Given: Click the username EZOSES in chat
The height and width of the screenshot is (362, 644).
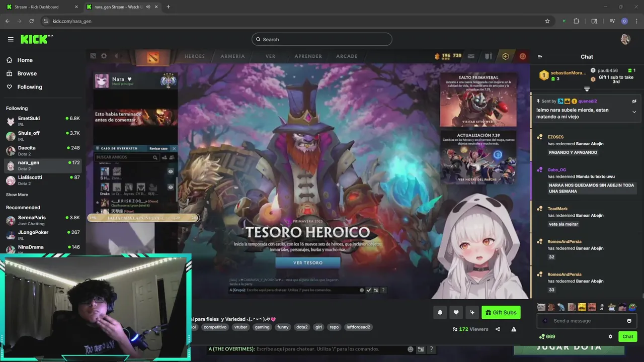Looking at the screenshot, I should (555, 137).
